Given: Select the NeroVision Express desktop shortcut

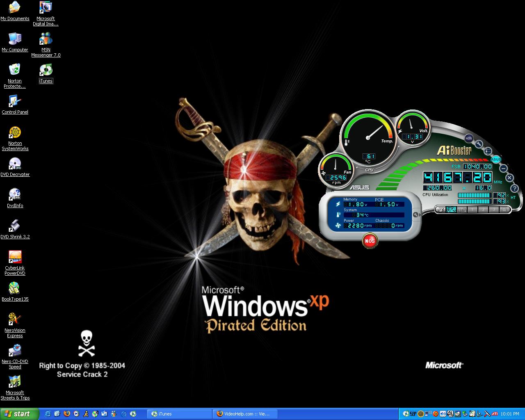Looking at the screenshot, I should tap(15, 325).
